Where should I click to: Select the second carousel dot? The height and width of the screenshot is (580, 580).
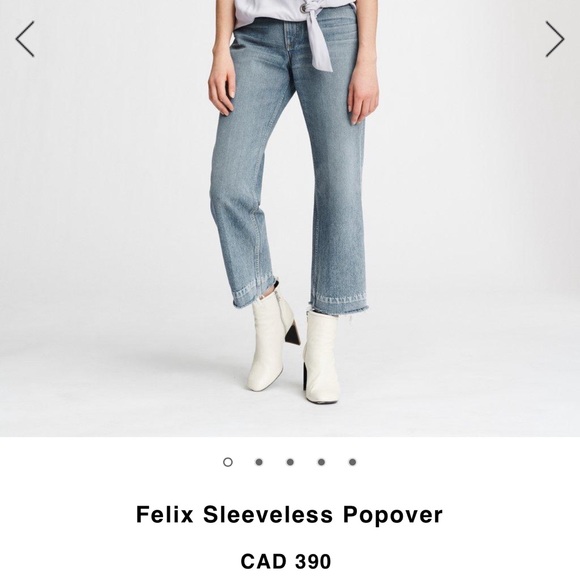(x=259, y=462)
